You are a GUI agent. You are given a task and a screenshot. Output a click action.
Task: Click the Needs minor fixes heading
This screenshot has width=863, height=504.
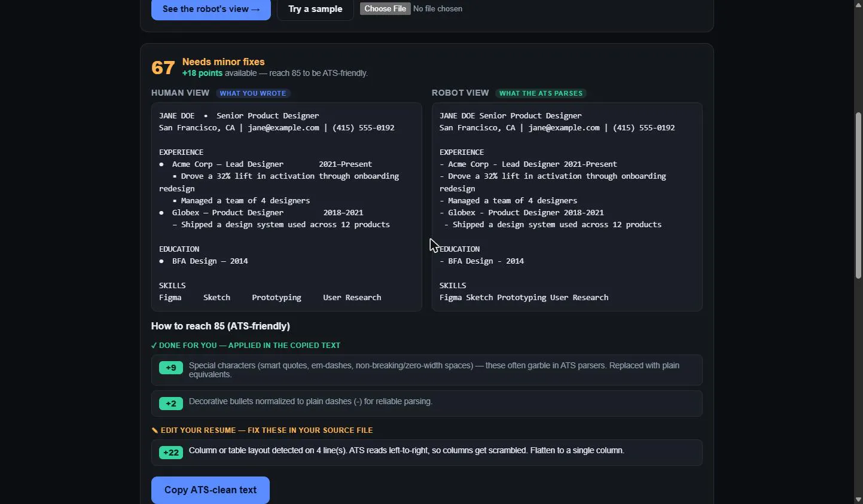pos(223,62)
